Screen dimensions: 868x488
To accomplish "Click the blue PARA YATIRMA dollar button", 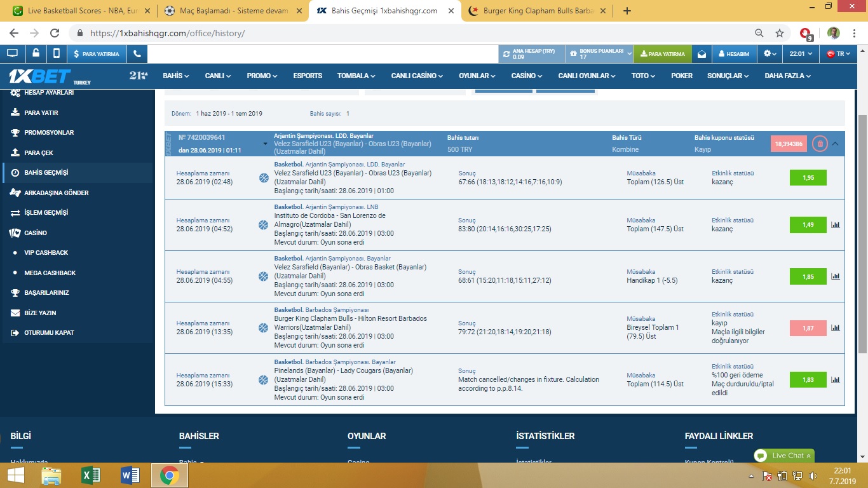I will pos(97,54).
